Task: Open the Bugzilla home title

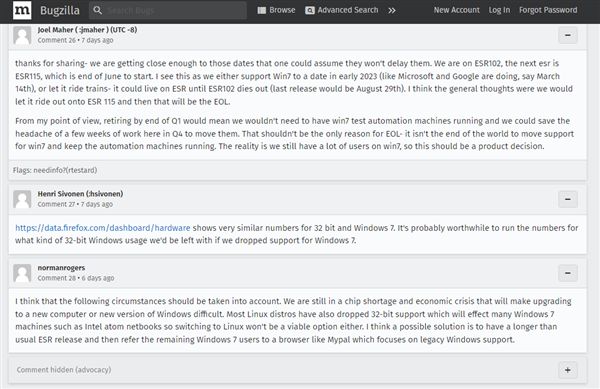Action: [x=60, y=10]
